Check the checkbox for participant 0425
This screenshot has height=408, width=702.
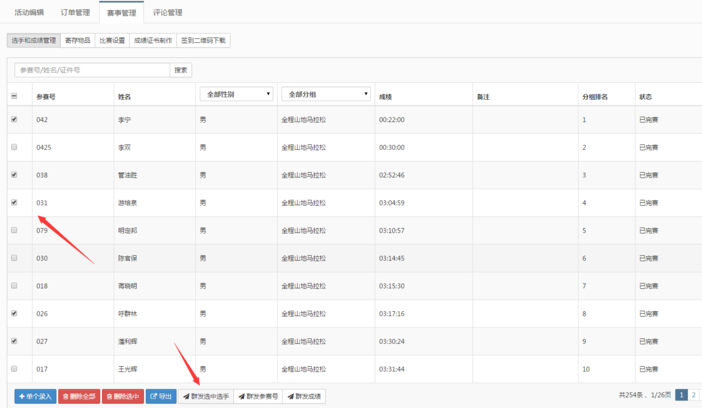coord(14,147)
